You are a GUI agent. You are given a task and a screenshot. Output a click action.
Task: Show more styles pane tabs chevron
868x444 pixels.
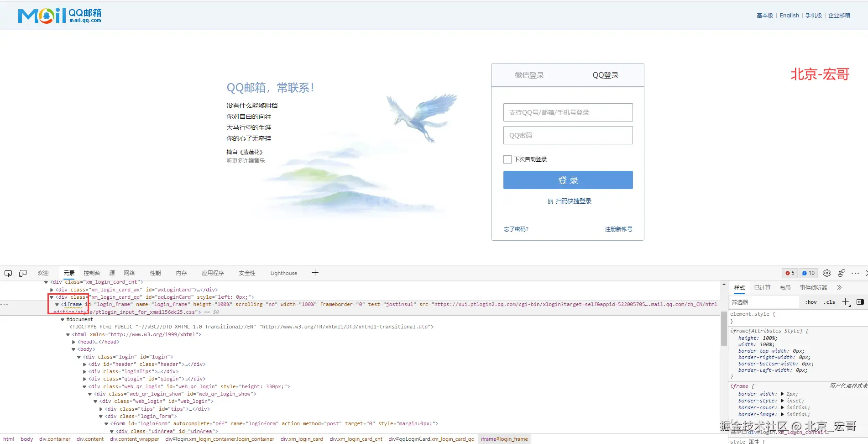point(839,287)
